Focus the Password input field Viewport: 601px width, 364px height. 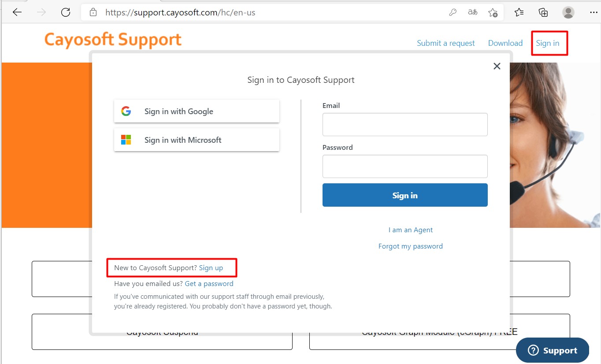(x=405, y=166)
